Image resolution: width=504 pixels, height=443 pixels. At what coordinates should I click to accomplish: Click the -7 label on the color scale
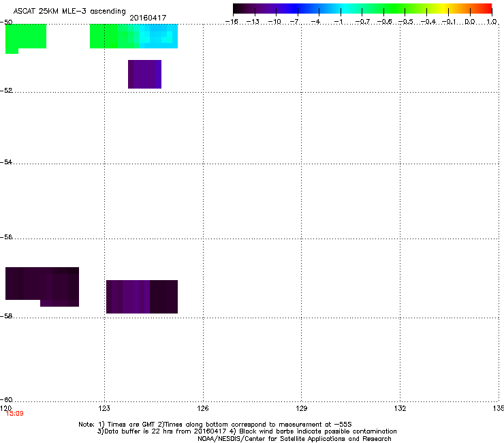(296, 22)
